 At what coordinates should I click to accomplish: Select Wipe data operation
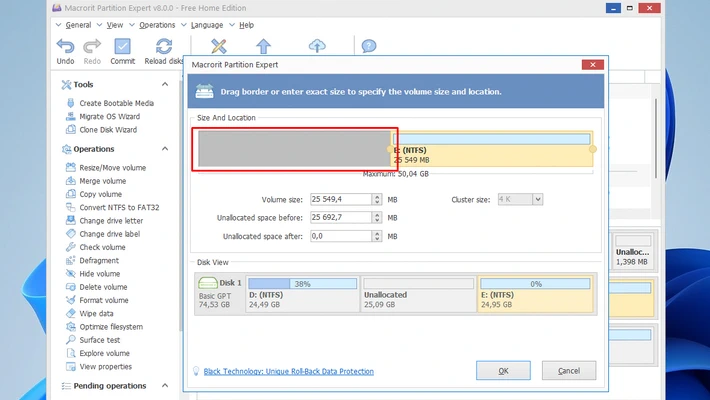tap(90, 313)
